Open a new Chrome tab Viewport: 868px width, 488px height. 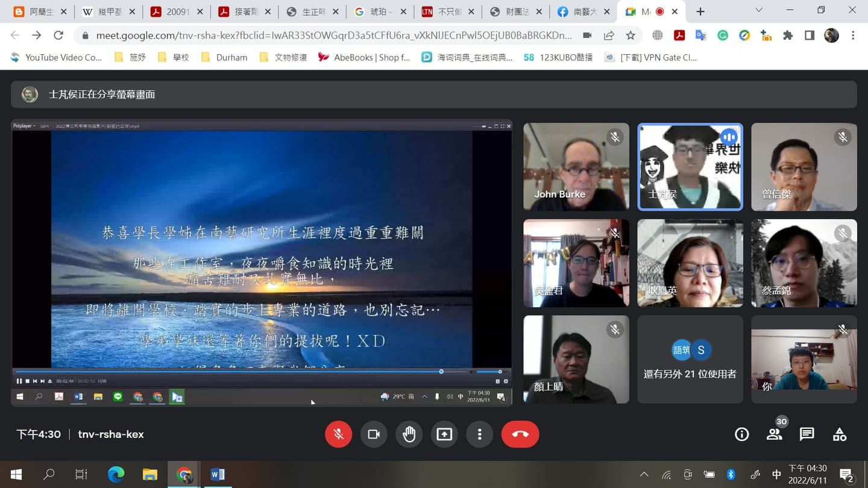tap(700, 11)
